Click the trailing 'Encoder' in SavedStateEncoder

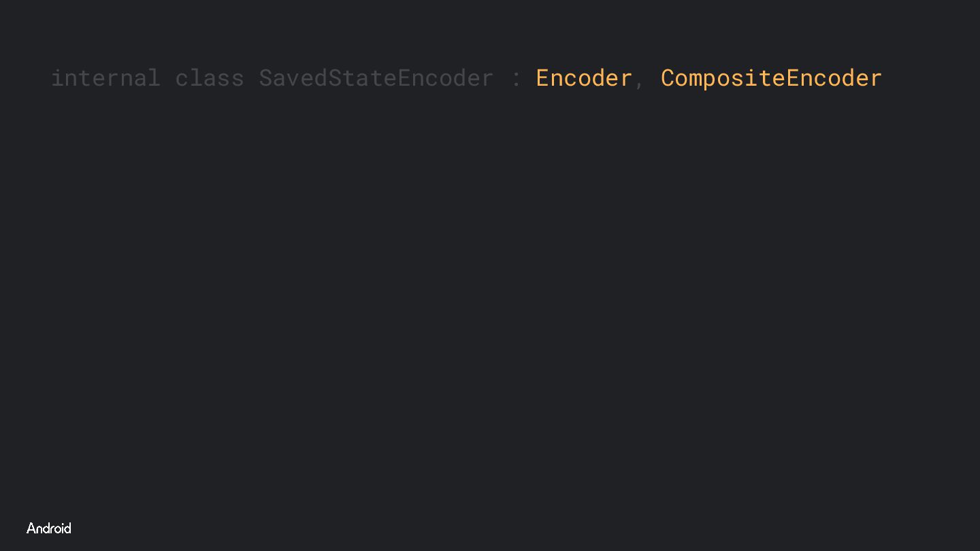[x=445, y=78]
